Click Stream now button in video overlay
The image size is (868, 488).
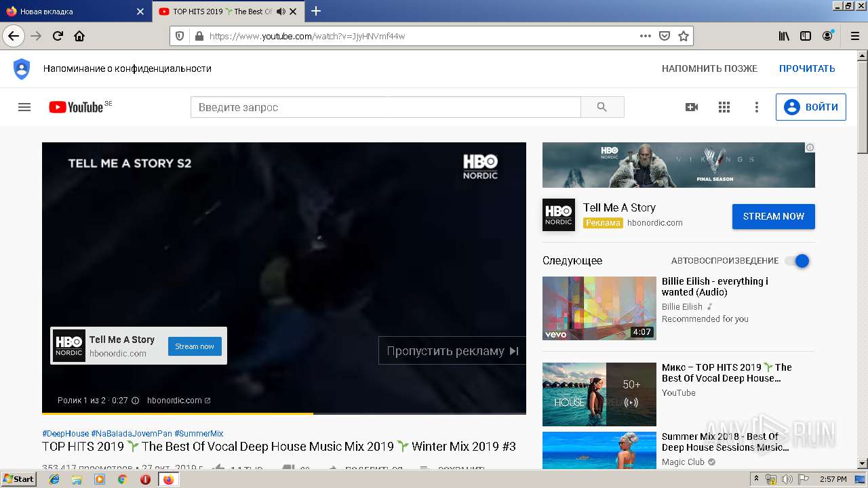coord(195,346)
